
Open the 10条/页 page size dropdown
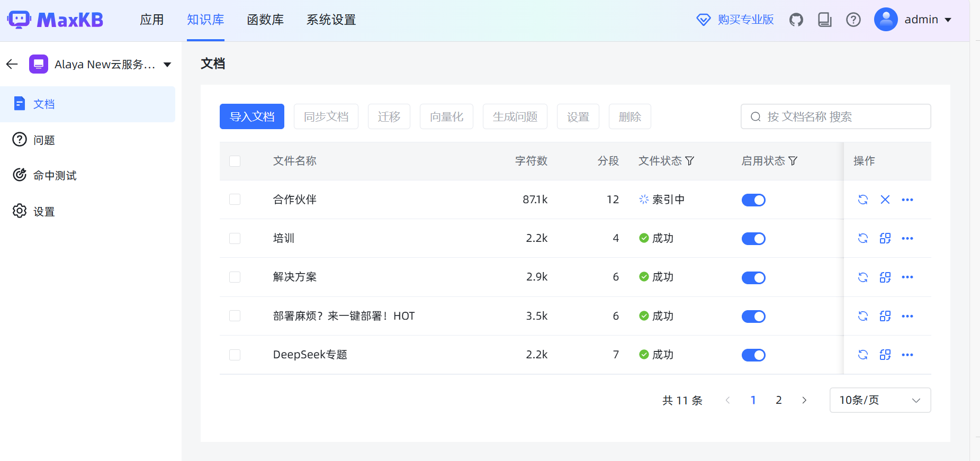click(879, 400)
